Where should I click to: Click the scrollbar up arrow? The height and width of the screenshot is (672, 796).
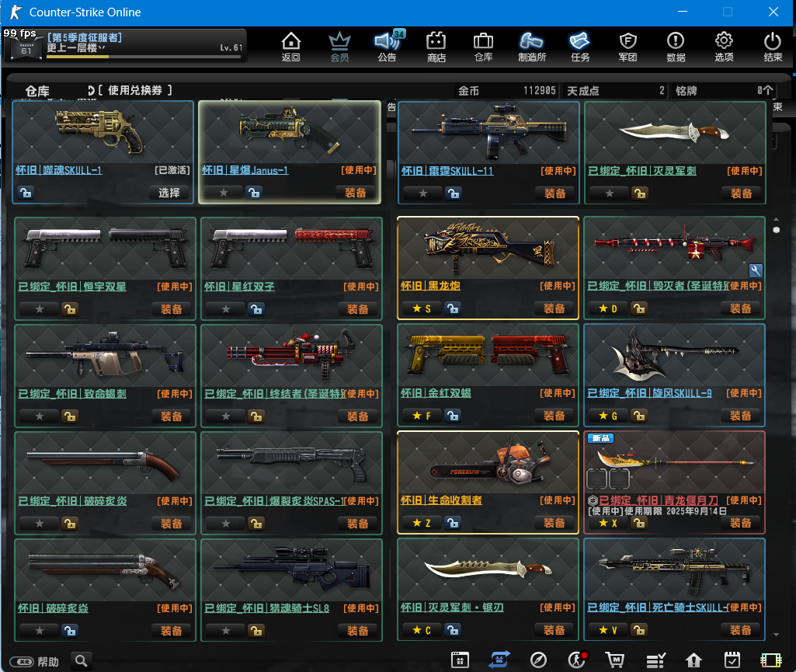coord(776,219)
